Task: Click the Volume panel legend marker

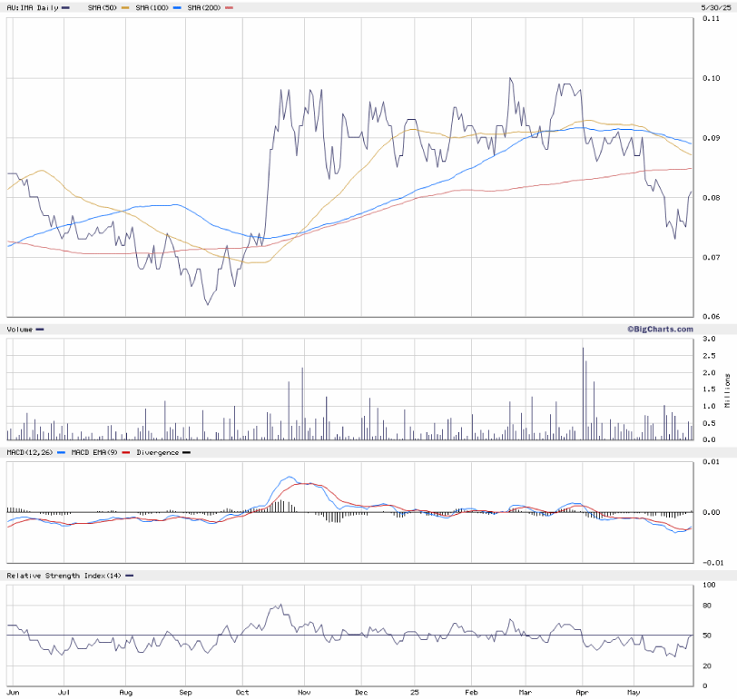Action: (x=40, y=329)
